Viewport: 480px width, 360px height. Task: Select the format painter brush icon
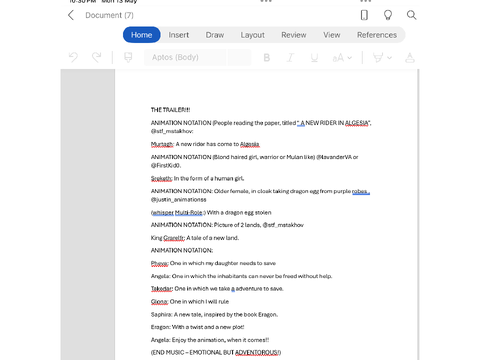[128, 57]
